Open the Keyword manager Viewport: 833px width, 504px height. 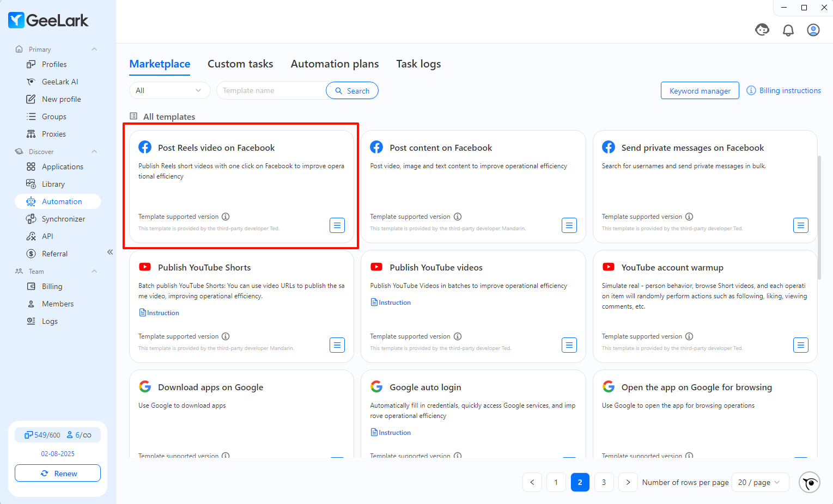pos(700,91)
